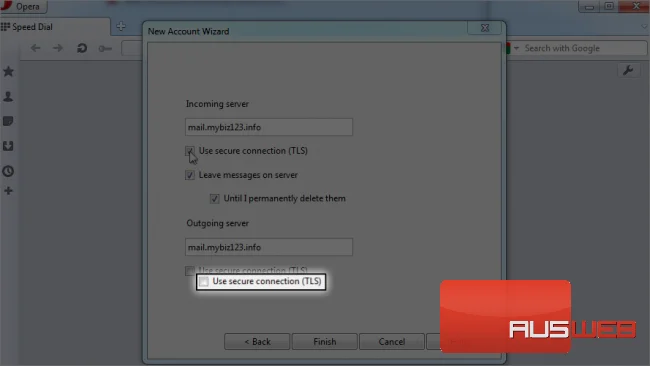Open the Contacts panel person icon

pos(8,97)
